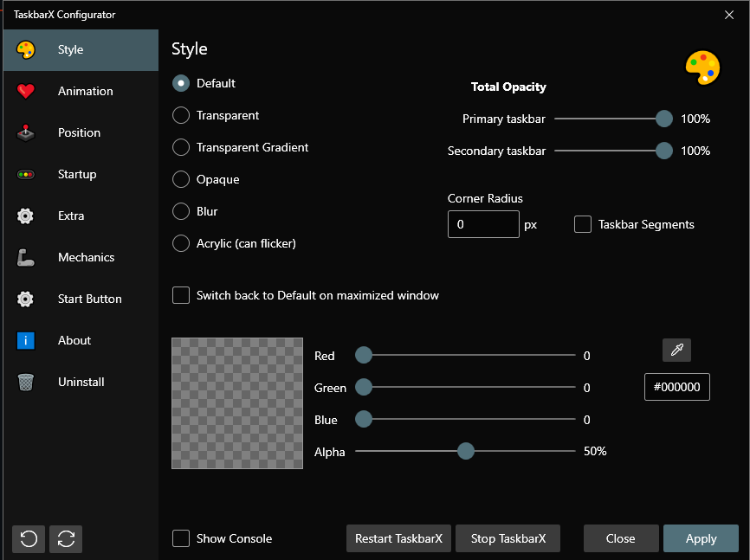Click the flexed arm Mechanics icon
Image resolution: width=750 pixels, height=560 pixels.
[26, 257]
